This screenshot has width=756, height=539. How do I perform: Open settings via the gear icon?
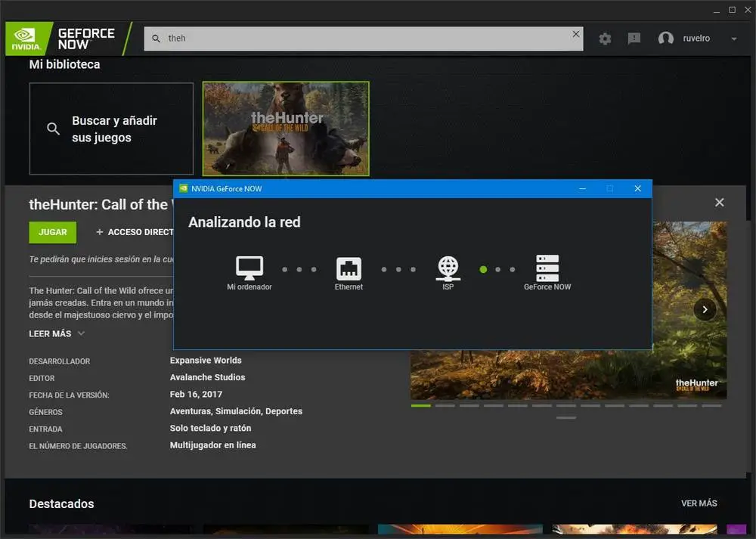[x=605, y=39]
